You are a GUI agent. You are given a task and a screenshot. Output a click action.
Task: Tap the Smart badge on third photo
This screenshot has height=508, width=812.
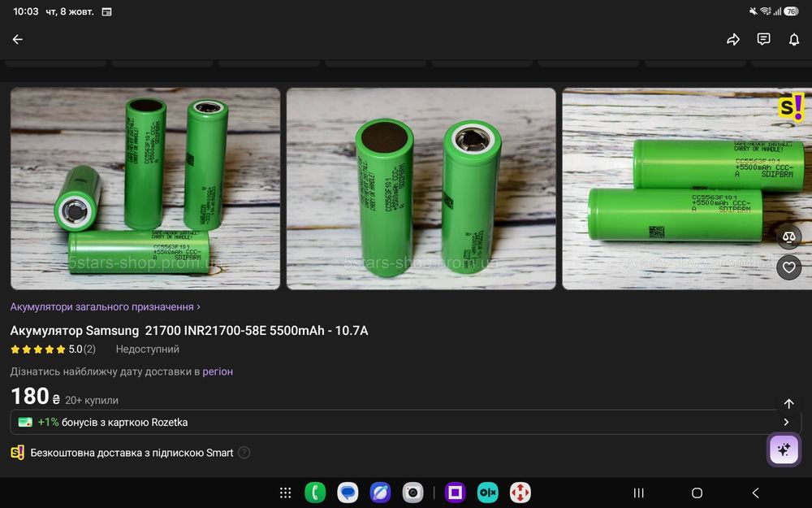tap(791, 106)
